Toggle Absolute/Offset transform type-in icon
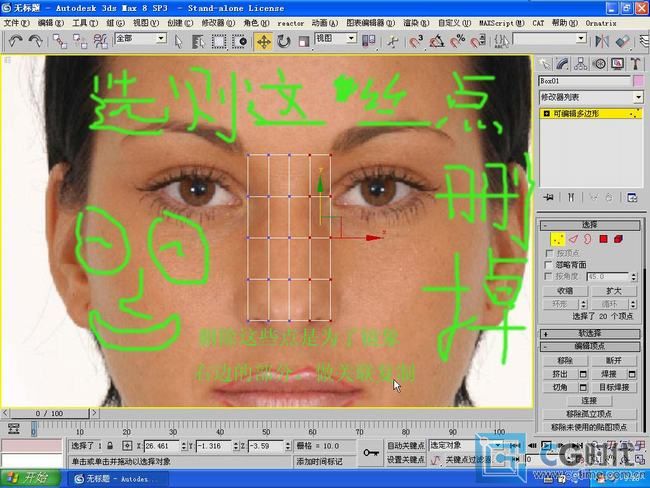650x488 pixels. click(127, 446)
